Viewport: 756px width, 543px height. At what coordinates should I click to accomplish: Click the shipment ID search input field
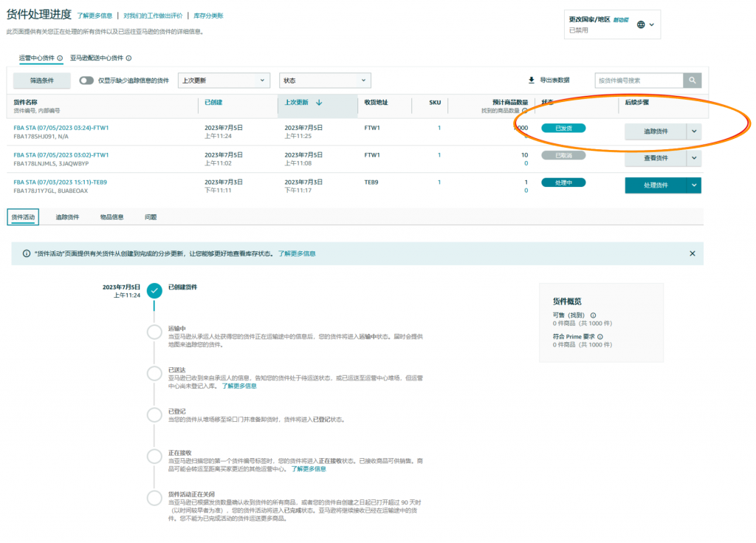click(x=639, y=81)
